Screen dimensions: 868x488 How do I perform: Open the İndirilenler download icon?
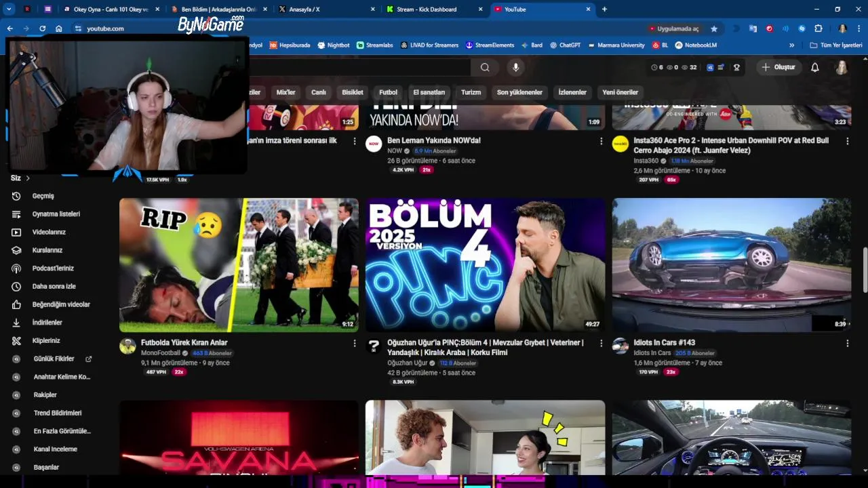(16, 323)
